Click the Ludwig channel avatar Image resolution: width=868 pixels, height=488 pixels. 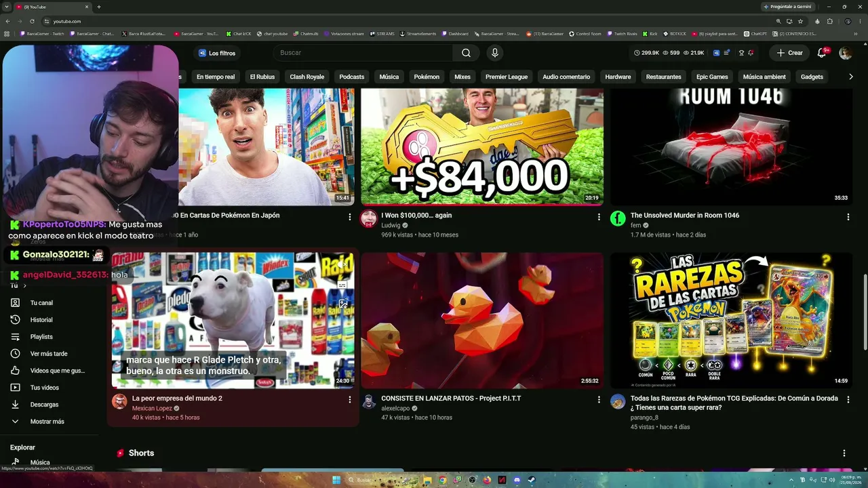pyautogui.click(x=369, y=218)
